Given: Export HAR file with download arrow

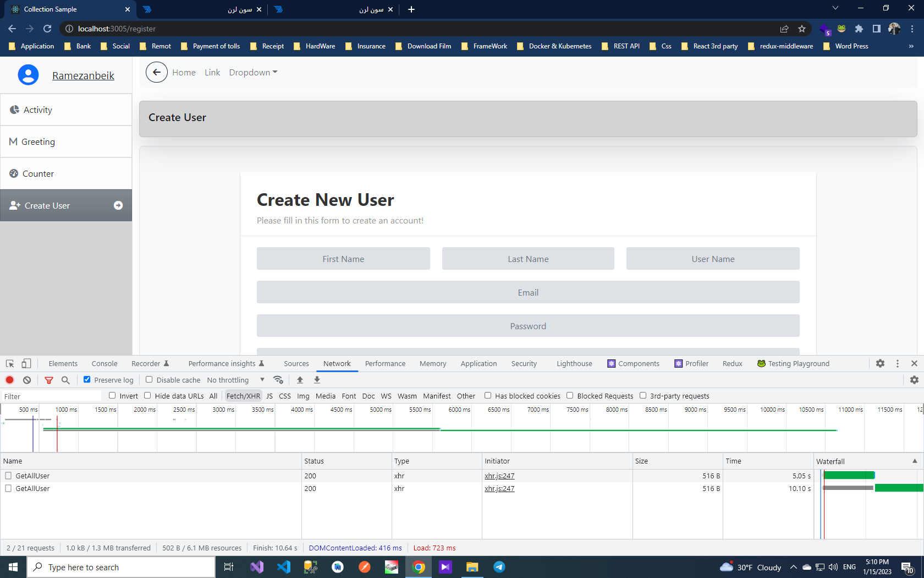Looking at the screenshot, I should pyautogui.click(x=317, y=380).
